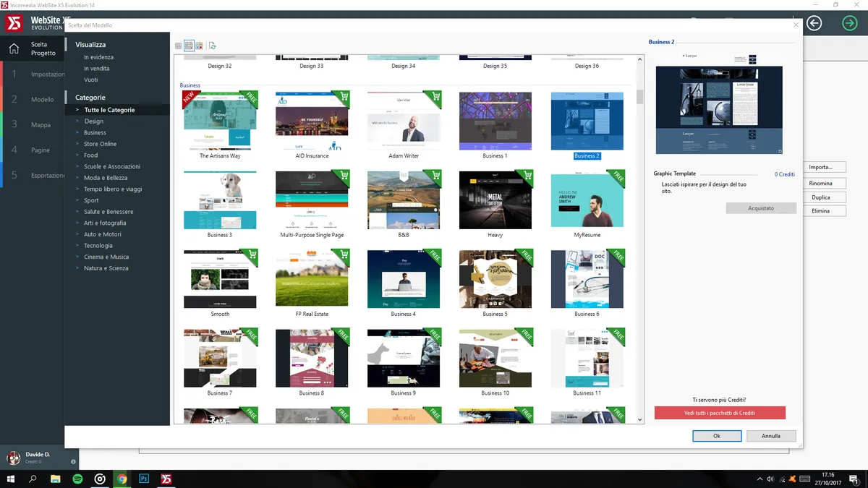
Task: Open Windows taskbar search
Action: pos(33,479)
